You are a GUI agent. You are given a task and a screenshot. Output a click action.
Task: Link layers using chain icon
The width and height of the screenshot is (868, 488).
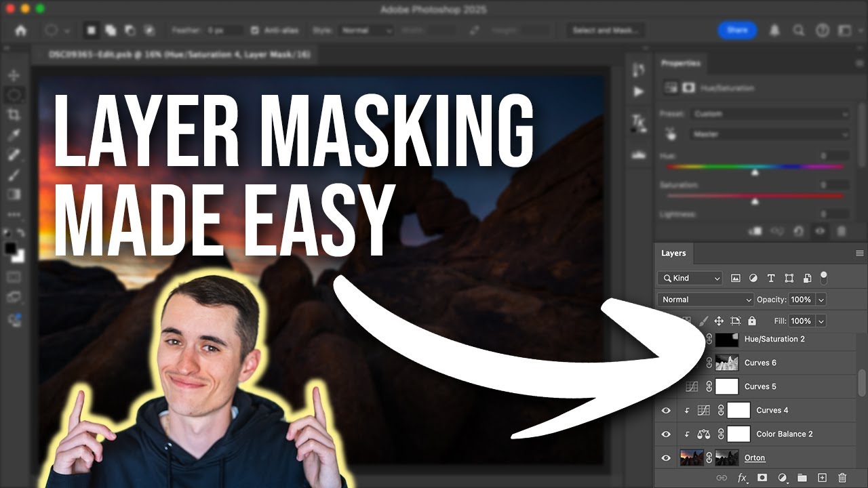[722, 478]
